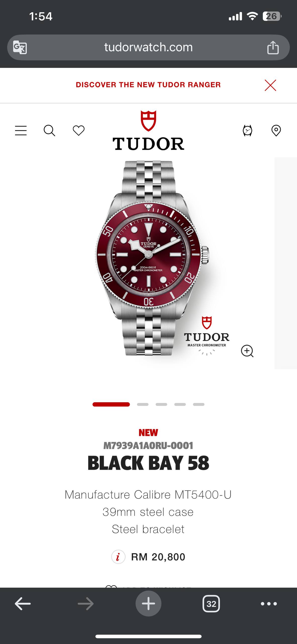This screenshot has height=644, width=297.
Task: Go back to previous page
Action: coord(23,603)
